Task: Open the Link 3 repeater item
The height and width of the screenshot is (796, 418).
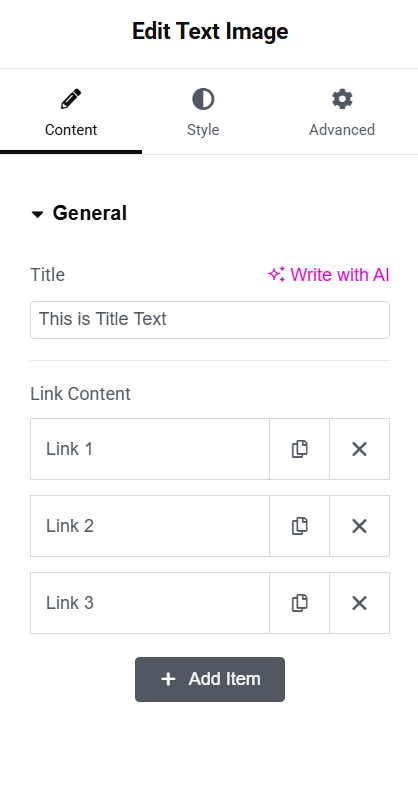Action: (x=150, y=603)
